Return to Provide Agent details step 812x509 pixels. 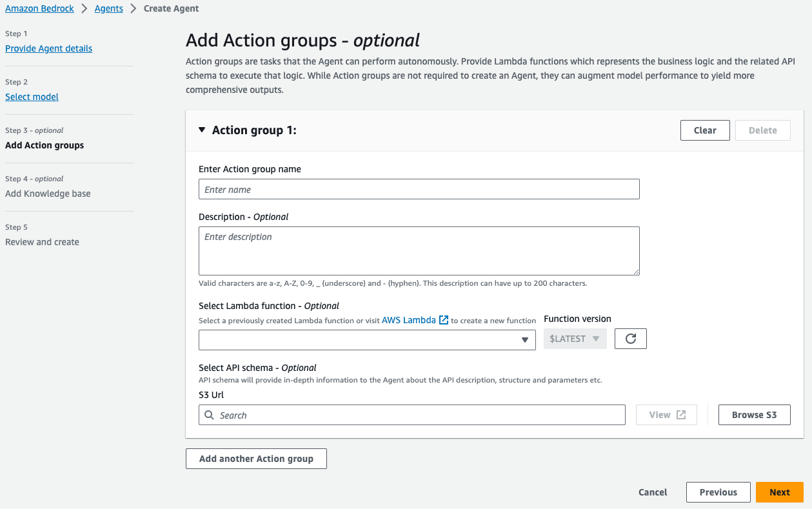(49, 48)
